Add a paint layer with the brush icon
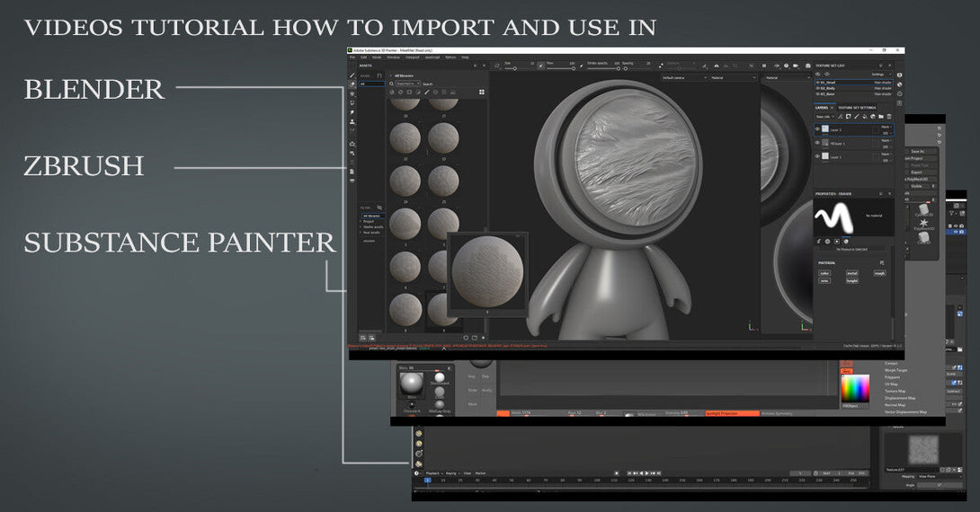This screenshot has width=980, height=512. click(857, 116)
